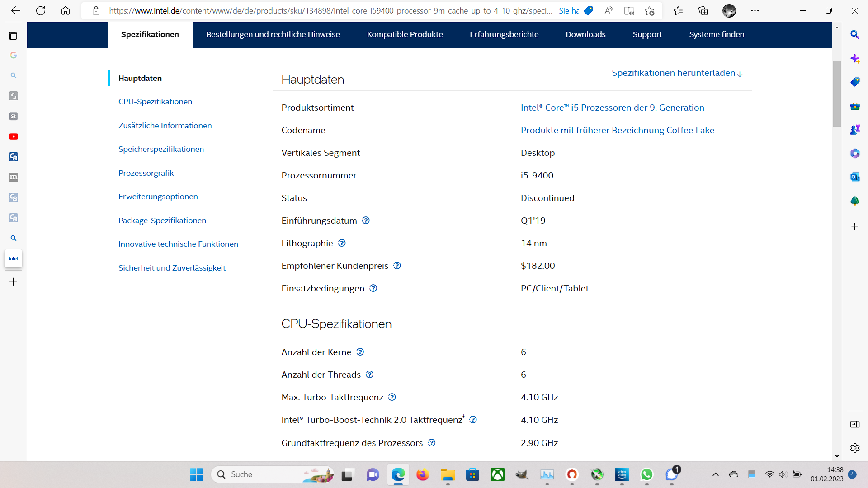Jump to CPU-Spezifikationen in side navigation
868x488 pixels.
tap(155, 102)
